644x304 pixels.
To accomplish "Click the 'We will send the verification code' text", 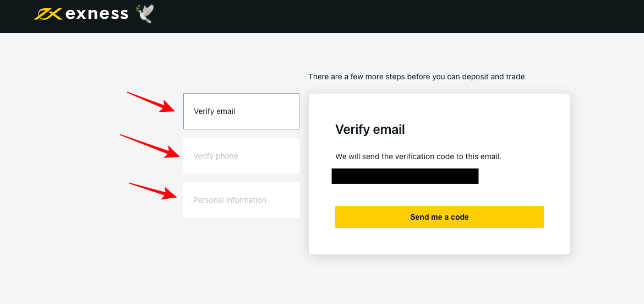I will click(x=418, y=156).
